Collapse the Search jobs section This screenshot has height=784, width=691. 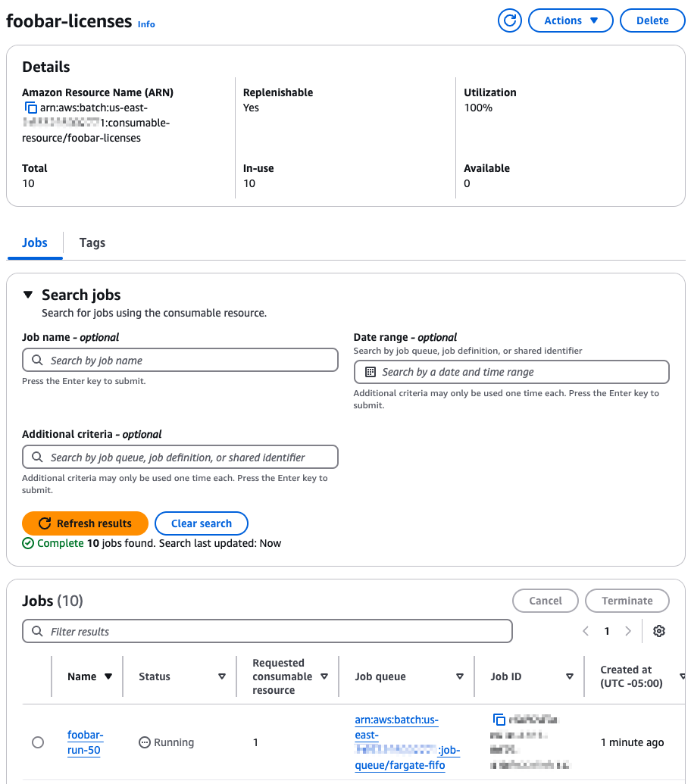[28, 295]
